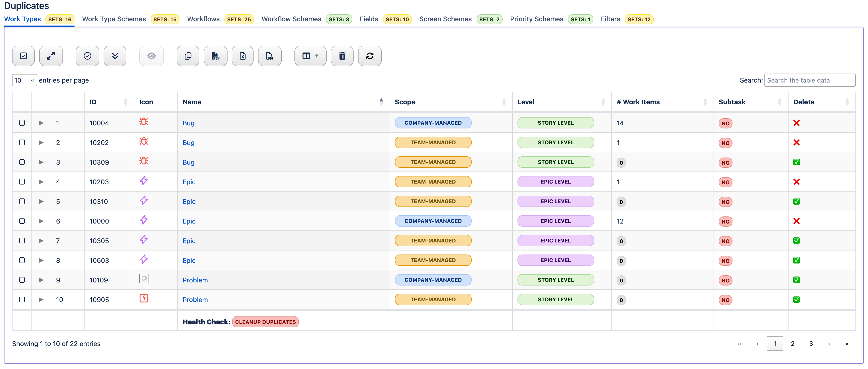Select the checkbox on row 6
Viewport: 868px width, 369px height.
(22, 221)
